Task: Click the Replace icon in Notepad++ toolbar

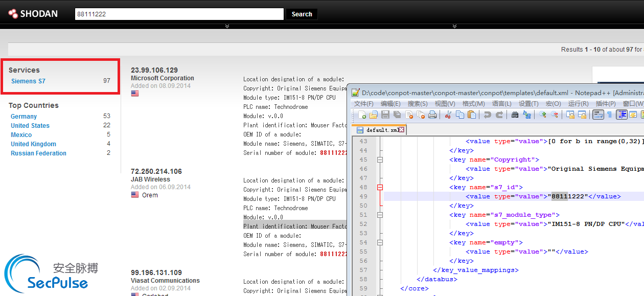Action: pyautogui.click(x=527, y=115)
